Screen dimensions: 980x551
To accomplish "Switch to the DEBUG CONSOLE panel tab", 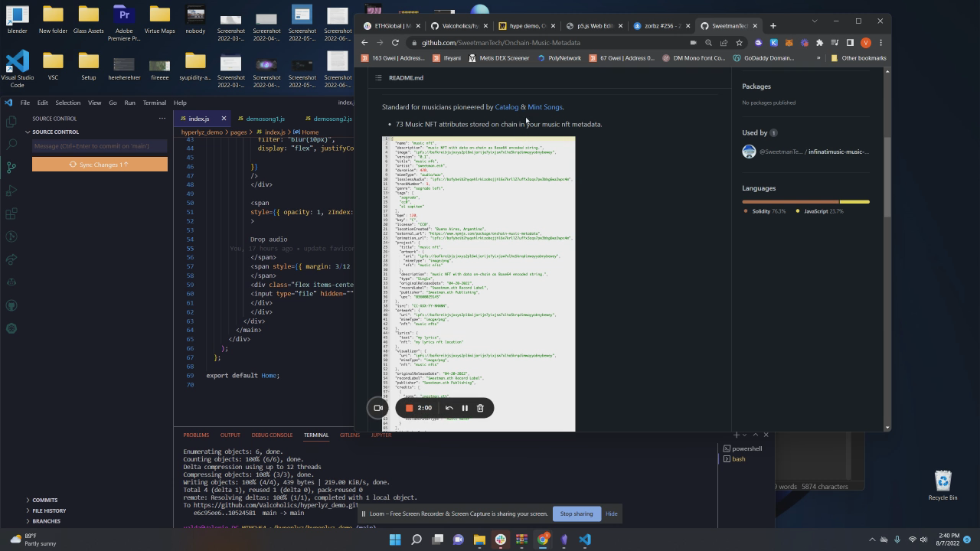I will click(272, 435).
